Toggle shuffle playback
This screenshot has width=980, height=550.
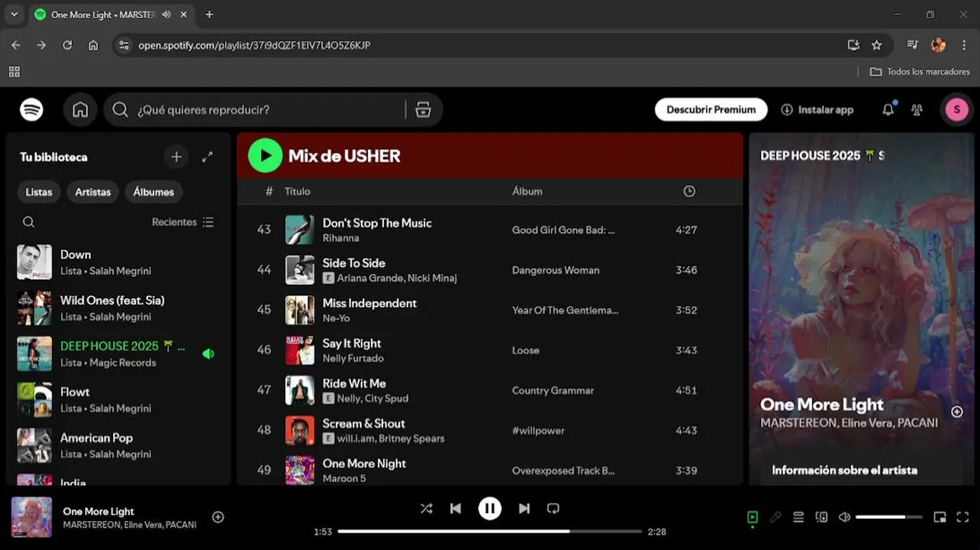[x=426, y=508]
